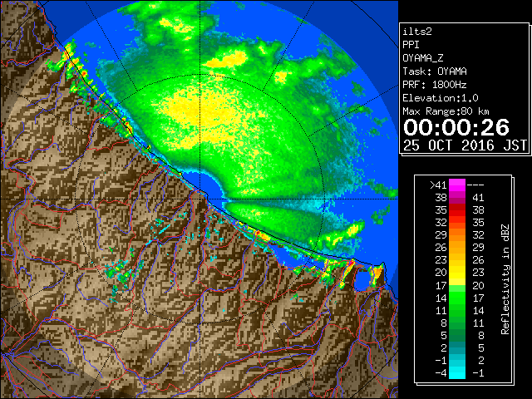This screenshot has width=532, height=399.
Task: Pick the cyan -4 dBZ legend swatch
Action: click(x=457, y=373)
